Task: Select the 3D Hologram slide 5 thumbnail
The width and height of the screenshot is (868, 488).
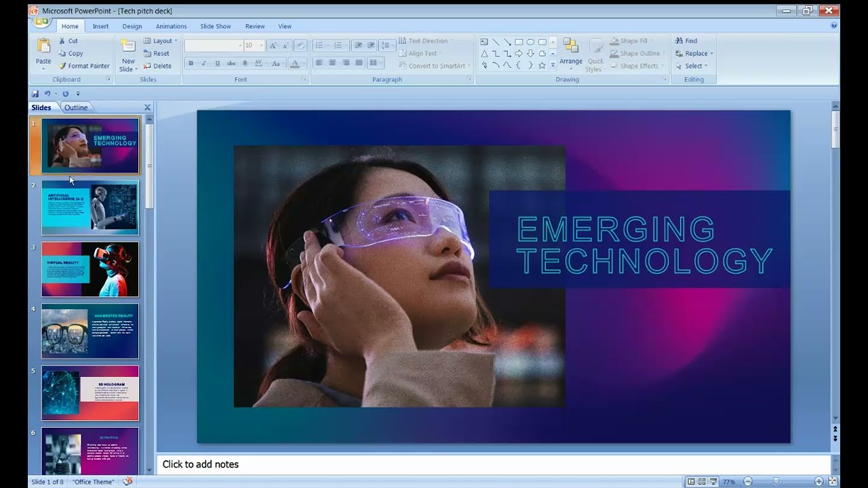Action: point(90,393)
